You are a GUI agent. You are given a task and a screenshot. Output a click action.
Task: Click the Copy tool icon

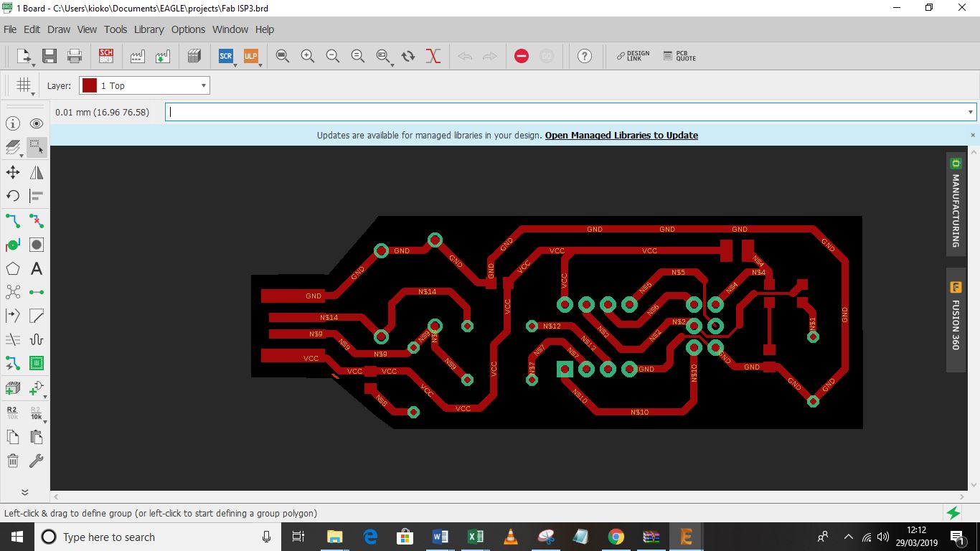(x=13, y=436)
